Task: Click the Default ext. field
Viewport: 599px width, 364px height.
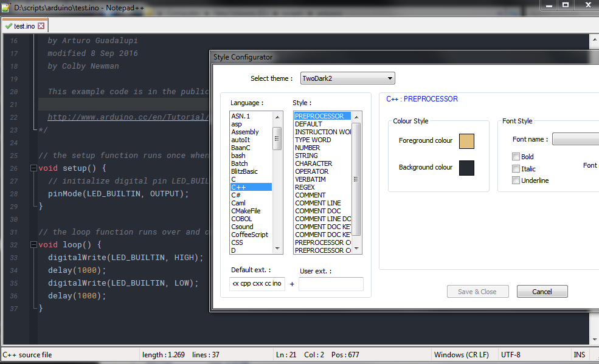Action: 257,284
